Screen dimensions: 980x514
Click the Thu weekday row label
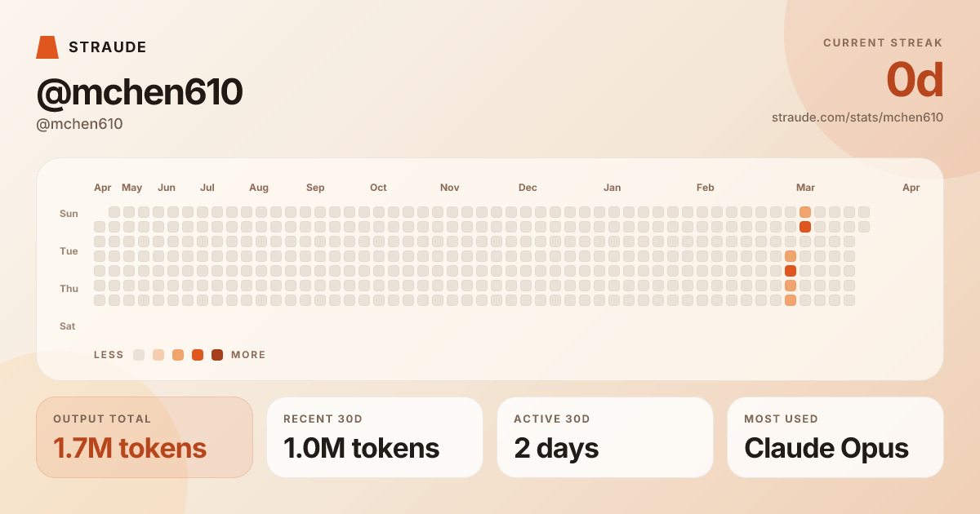pyautogui.click(x=69, y=289)
